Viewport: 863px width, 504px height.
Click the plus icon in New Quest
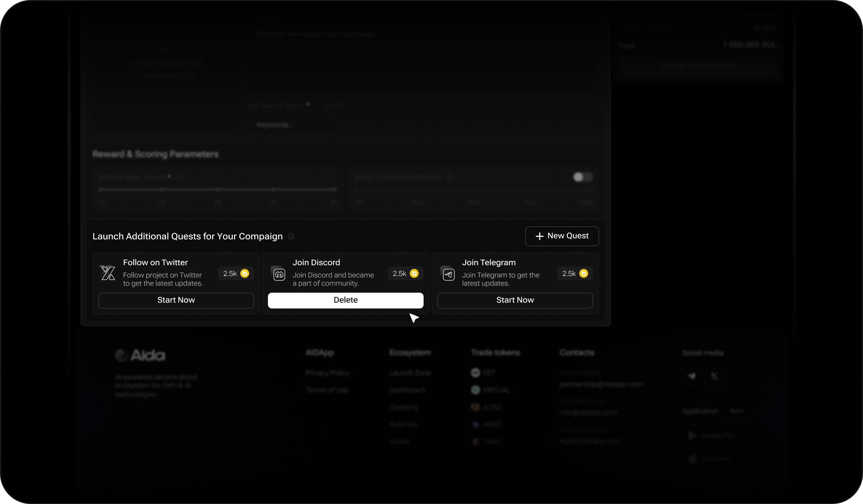tap(539, 236)
